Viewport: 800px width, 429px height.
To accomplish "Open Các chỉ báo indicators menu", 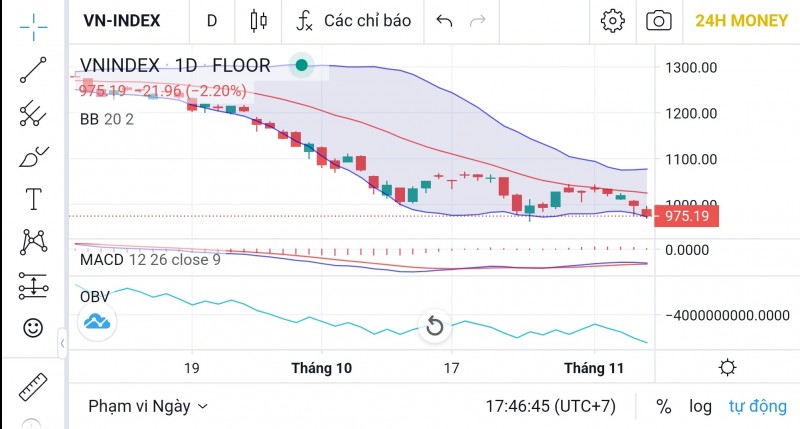I will (354, 20).
